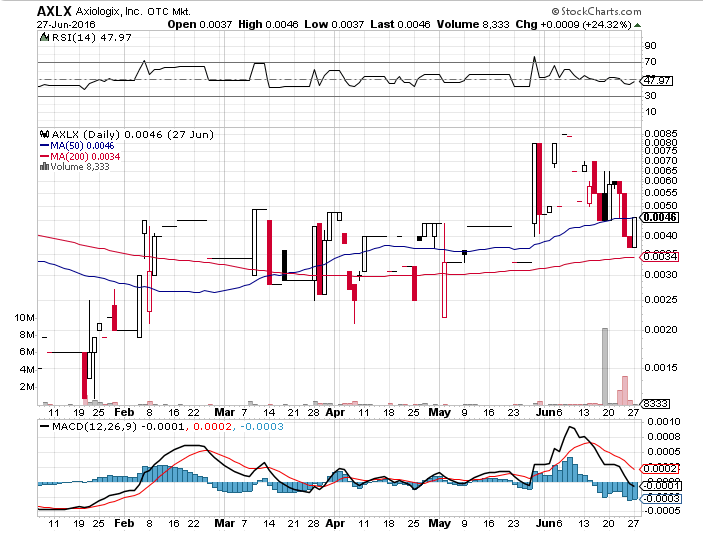Image resolution: width=703 pixels, height=536 pixels.
Task: Click the MACD 0.0002 red axis tag
Action: coord(660,469)
